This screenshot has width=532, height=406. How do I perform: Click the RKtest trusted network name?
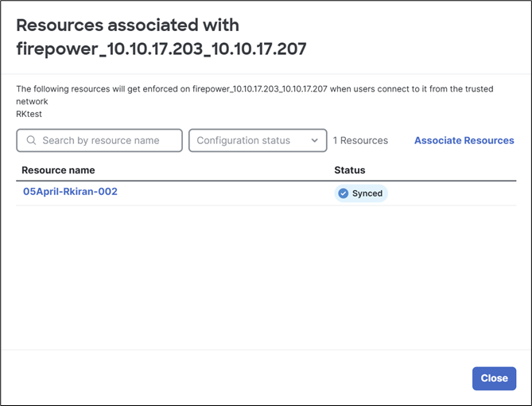coord(29,114)
